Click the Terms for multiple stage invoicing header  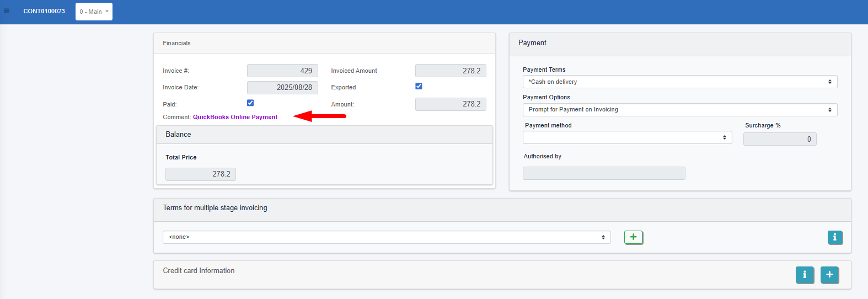(502, 210)
